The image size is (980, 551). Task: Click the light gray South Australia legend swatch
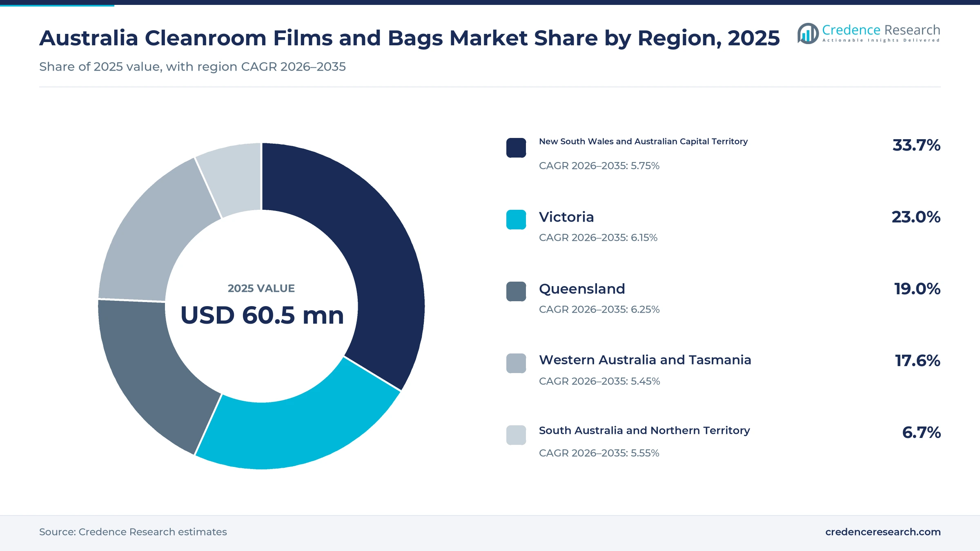(516, 435)
